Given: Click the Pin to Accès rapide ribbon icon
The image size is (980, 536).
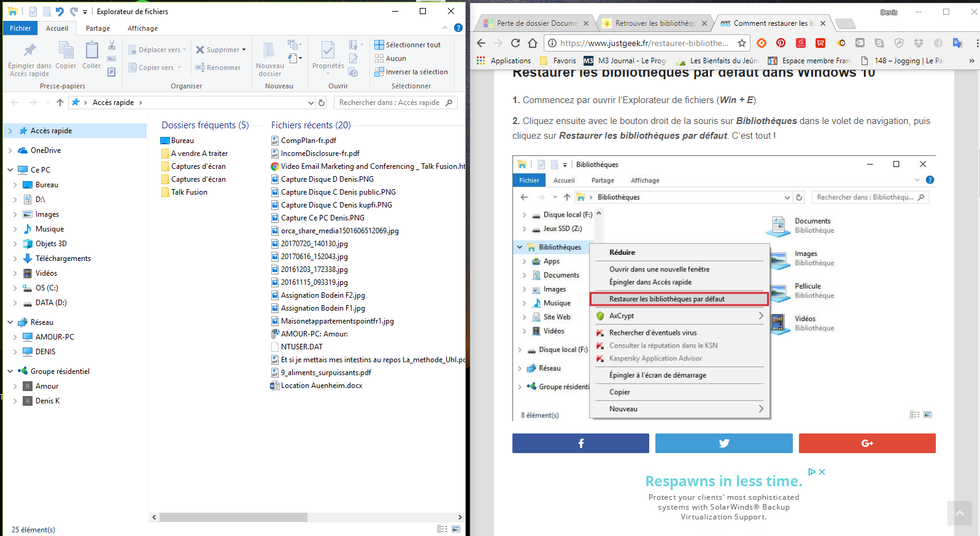Looking at the screenshot, I should tap(29, 50).
